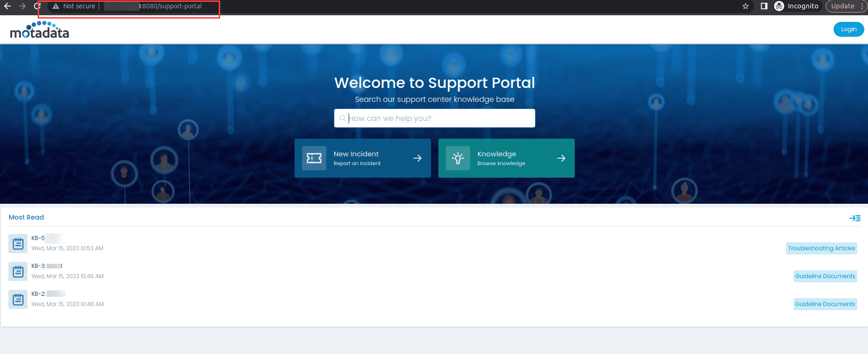This screenshot has width=868, height=354.
Task: Click the Incognito profile icon
Action: (x=779, y=6)
